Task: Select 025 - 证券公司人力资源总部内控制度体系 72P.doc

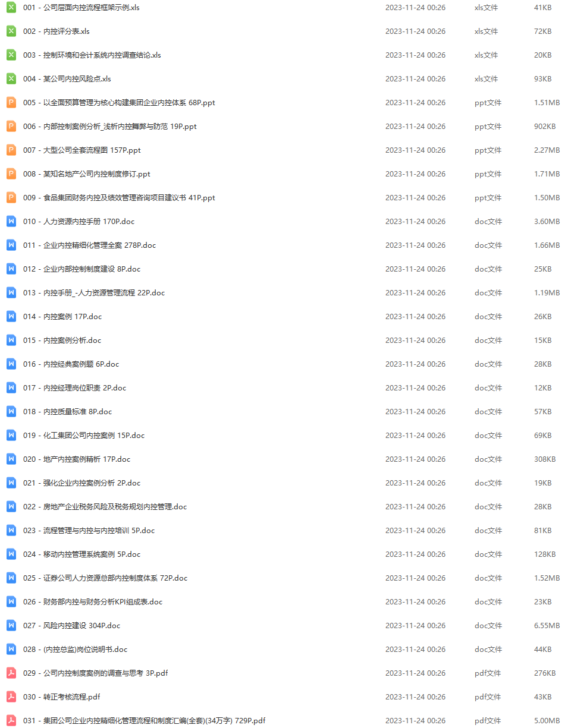Action: click(105, 578)
